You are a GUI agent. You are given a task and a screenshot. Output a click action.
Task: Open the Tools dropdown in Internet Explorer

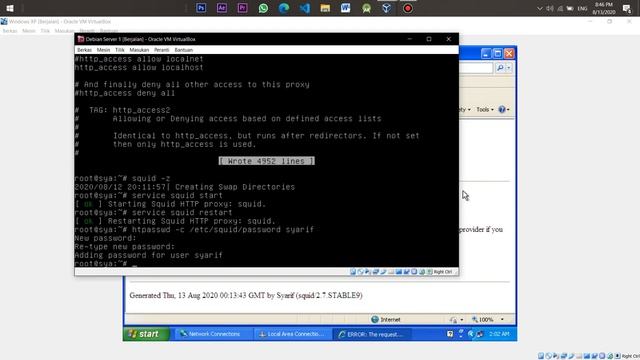(x=485, y=109)
